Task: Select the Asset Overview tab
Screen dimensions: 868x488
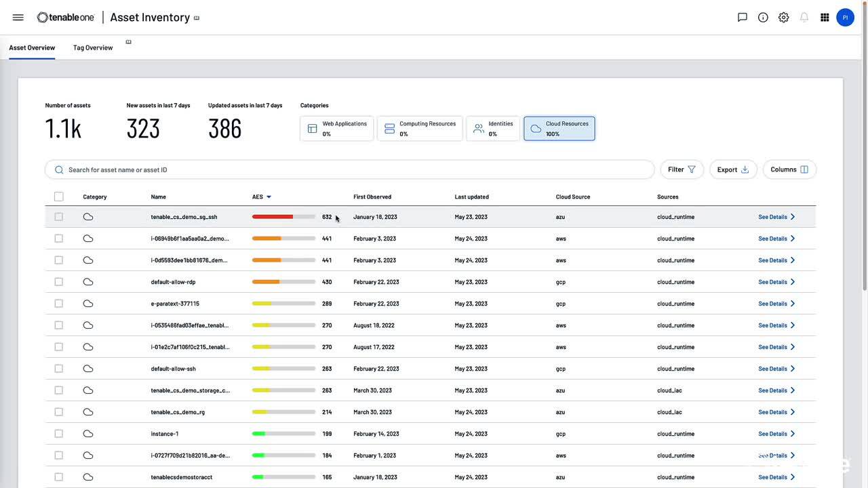Action: click(32, 48)
